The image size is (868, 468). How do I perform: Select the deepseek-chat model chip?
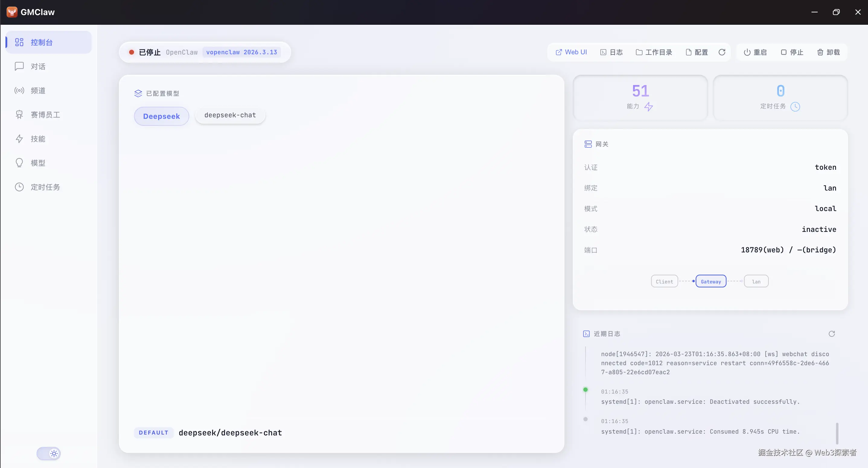click(230, 115)
